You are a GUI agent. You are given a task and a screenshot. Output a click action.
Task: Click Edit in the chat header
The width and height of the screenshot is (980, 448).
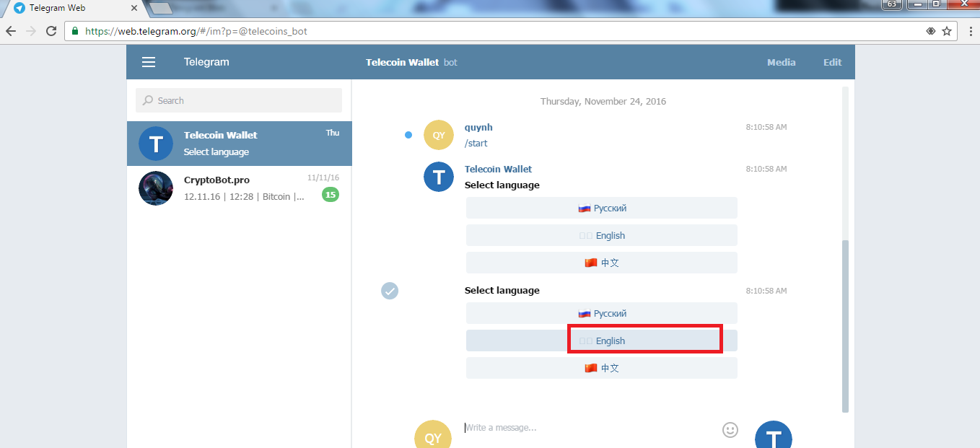click(833, 62)
